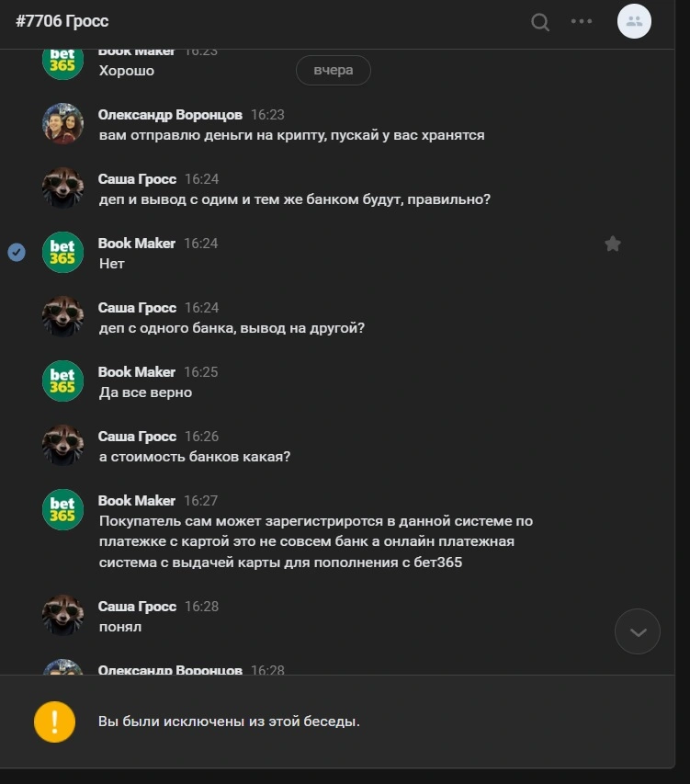Star the Book Maker 'Нет' message
This screenshot has height=784, width=690.
[613, 244]
